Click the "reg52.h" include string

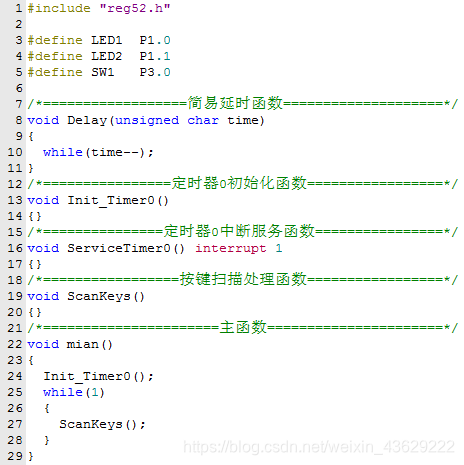pos(135,8)
